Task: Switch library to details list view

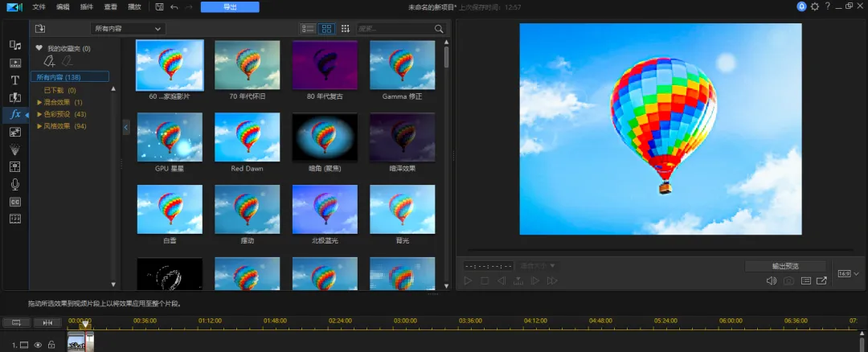Action: click(x=308, y=29)
